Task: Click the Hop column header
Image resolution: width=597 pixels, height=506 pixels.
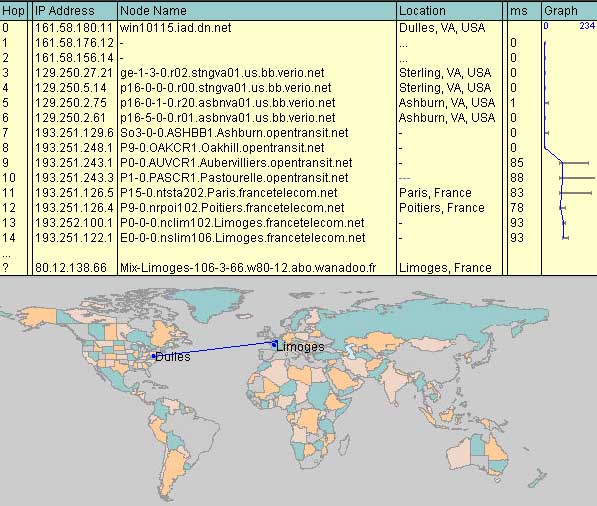Action: point(13,11)
